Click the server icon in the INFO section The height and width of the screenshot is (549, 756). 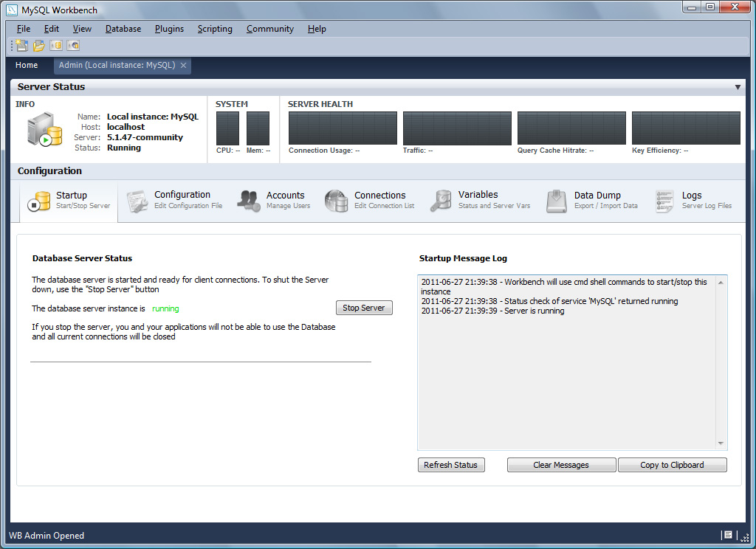click(x=44, y=129)
